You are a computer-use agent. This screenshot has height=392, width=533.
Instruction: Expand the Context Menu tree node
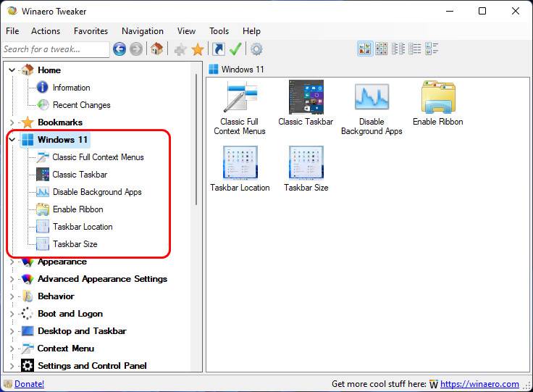click(12, 349)
